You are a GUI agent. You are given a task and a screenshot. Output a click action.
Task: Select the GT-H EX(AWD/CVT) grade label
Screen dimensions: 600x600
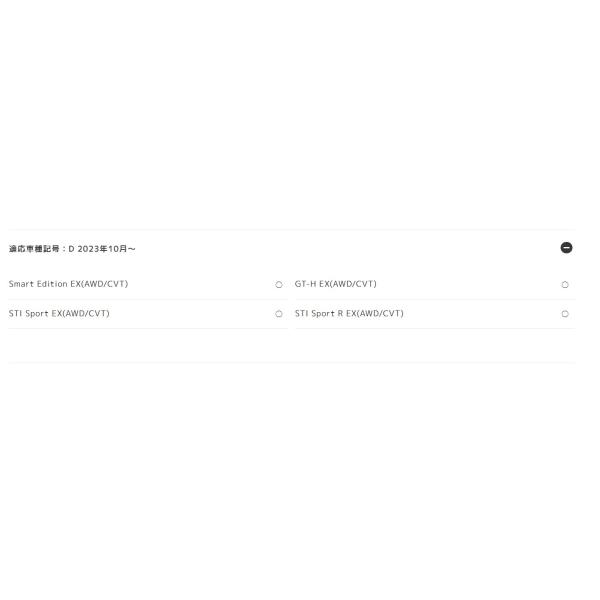(336, 284)
